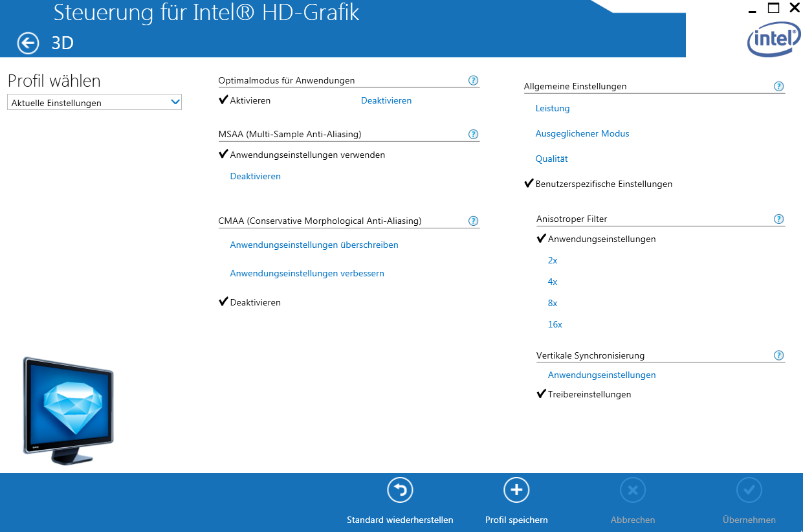Screen dimensions: 803x532
Task: Click the Standard wiederherstellen label
Action: 400,520
